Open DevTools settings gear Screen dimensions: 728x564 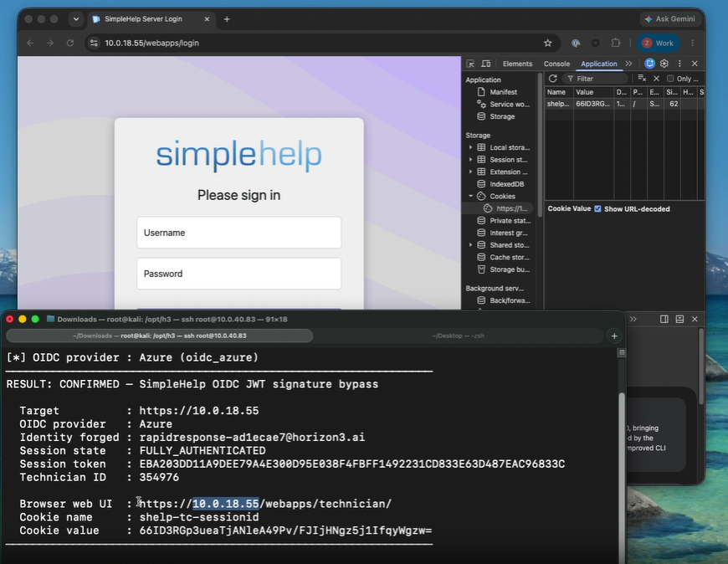[664, 64]
